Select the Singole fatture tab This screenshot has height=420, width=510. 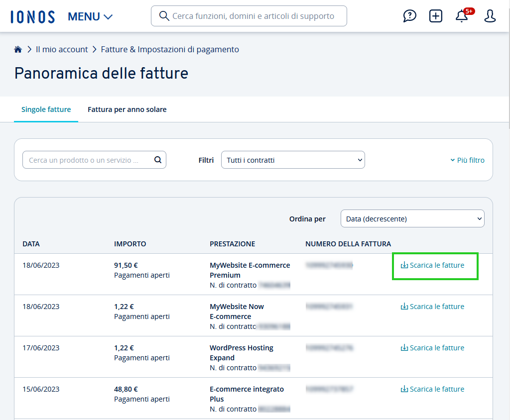[x=46, y=109]
